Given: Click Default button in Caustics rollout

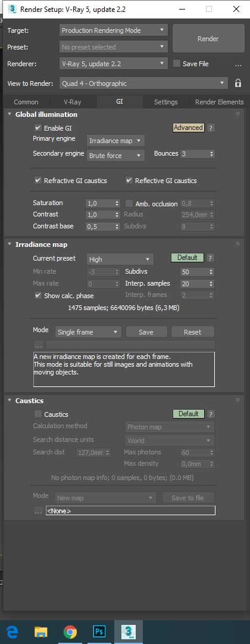Looking at the screenshot, I should click(189, 414).
